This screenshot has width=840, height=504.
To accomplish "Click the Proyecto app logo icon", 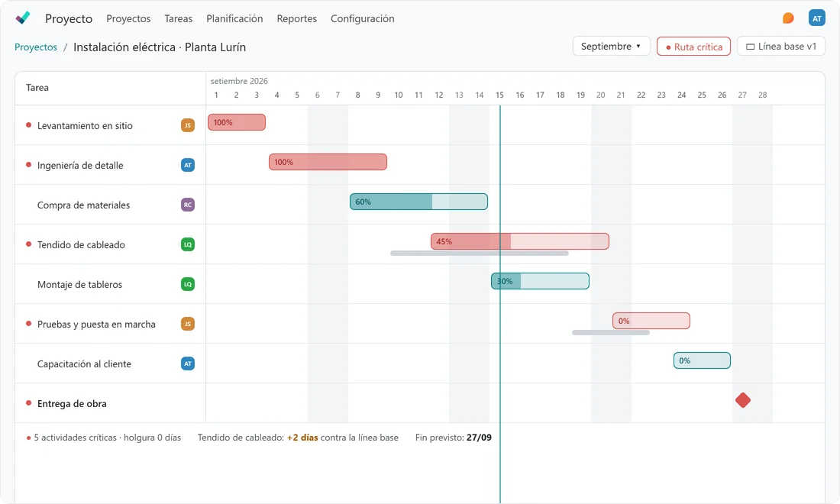I will click(x=23, y=18).
